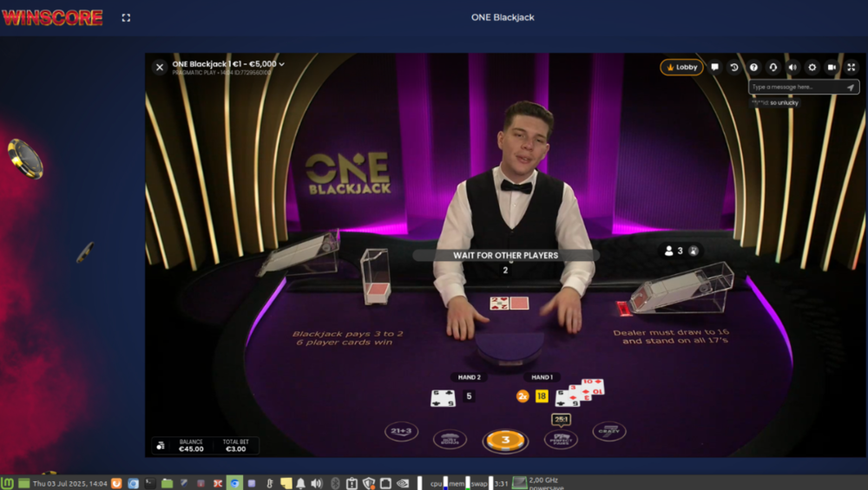Click the Hand 2 total of 5
The width and height of the screenshot is (868, 490).
point(469,396)
